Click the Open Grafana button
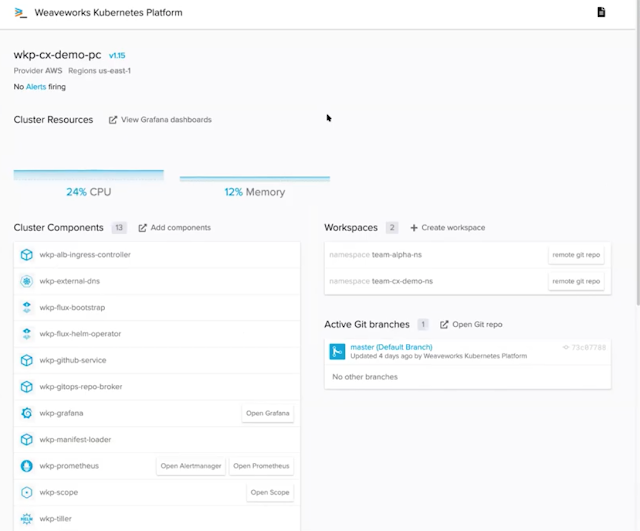Image resolution: width=640 pixels, height=531 pixels. point(268,413)
